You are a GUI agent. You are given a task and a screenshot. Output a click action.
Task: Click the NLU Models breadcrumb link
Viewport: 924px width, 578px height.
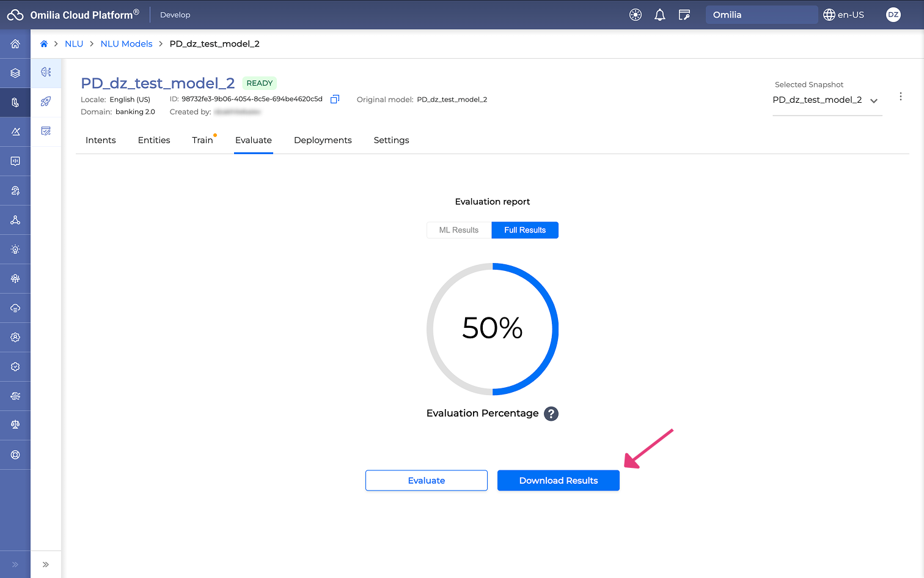pos(127,44)
